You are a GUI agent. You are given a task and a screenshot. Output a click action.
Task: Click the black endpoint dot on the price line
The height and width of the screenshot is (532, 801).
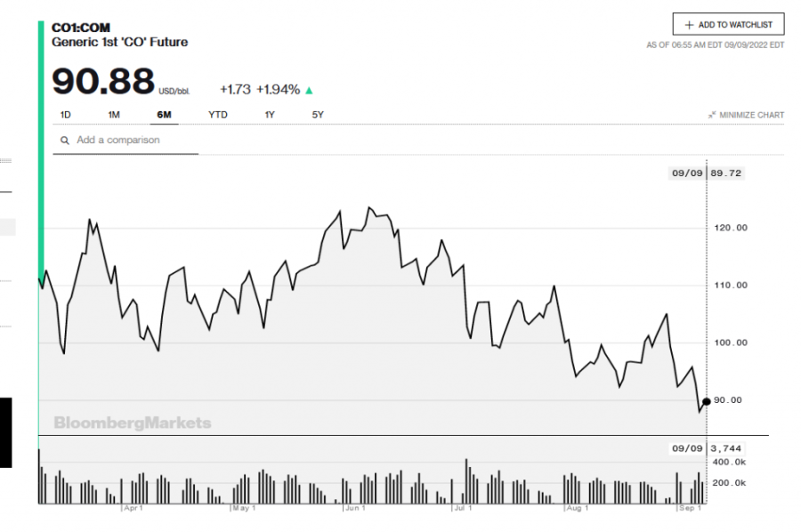coord(707,401)
